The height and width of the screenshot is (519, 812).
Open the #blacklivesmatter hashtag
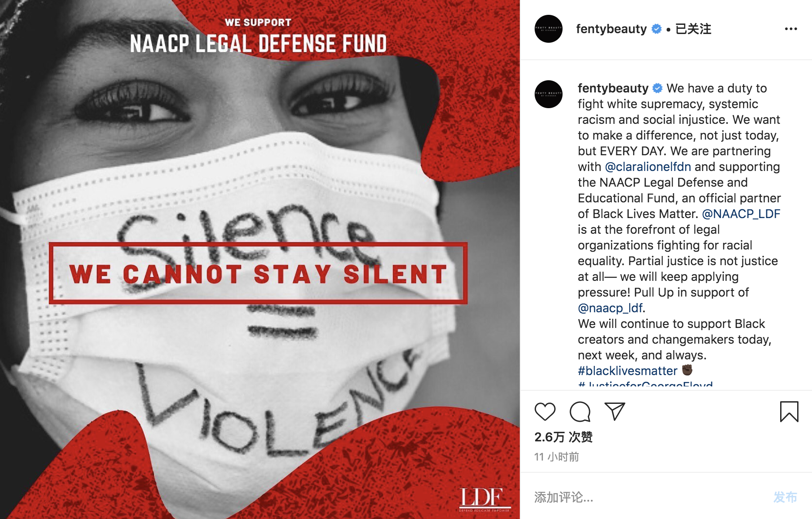pyautogui.click(x=628, y=371)
